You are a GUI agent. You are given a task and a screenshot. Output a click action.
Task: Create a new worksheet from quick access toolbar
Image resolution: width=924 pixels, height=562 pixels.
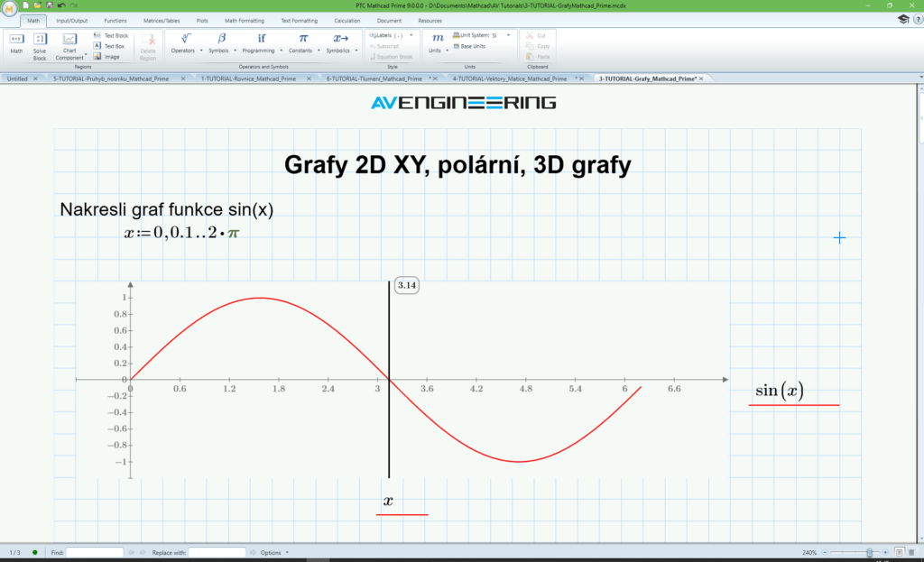point(25,5)
